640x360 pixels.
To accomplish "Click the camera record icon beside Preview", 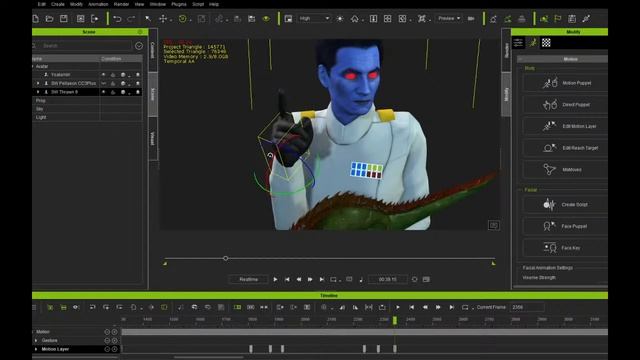I will (x=471, y=19).
